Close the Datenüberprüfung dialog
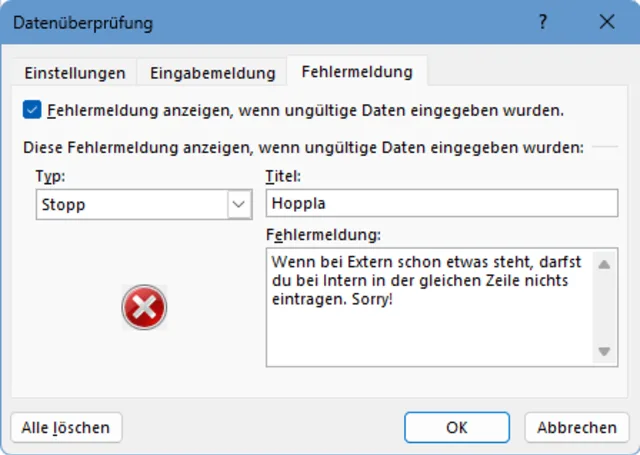This screenshot has height=455, width=640. 606,22
